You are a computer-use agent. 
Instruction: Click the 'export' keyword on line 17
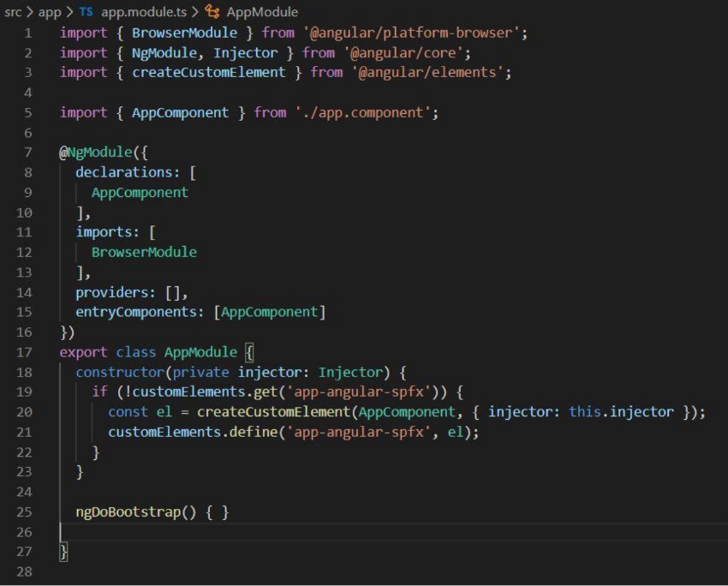click(84, 352)
